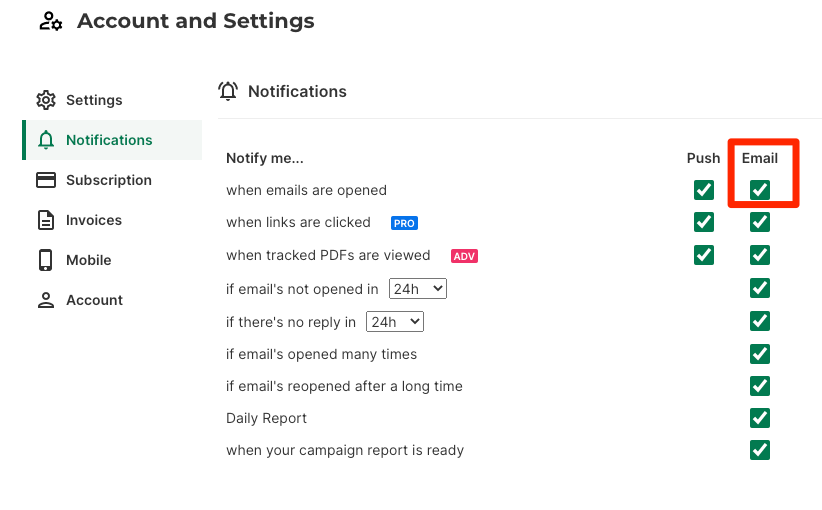
Task: Uncheck Push for tracked PDFs viewed
Action: 704,255
